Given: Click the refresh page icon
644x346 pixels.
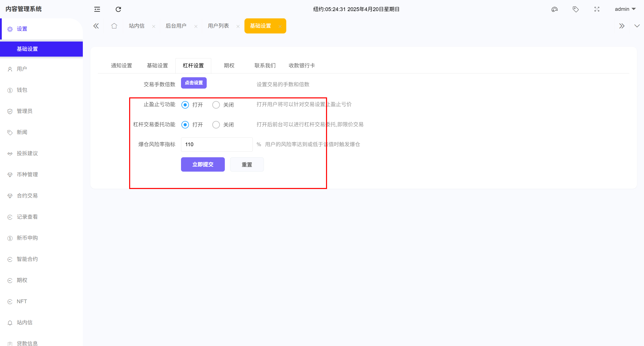Looking at the screenshot, I should (118, 9).
